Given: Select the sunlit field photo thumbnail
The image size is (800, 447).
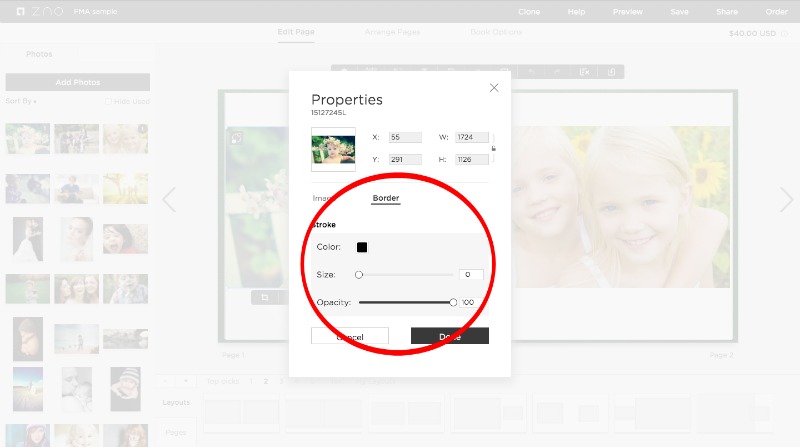Looking at the screenshot, I should (126, 189).
